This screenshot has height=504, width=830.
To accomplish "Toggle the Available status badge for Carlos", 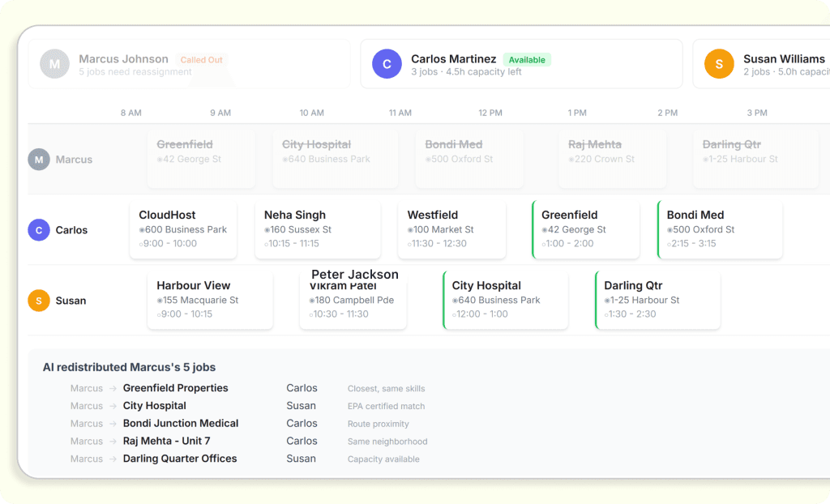I will [x=528, y=59].
